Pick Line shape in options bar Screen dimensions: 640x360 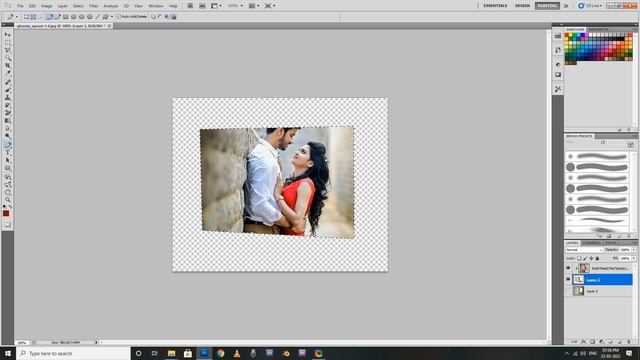coord(97,17)
